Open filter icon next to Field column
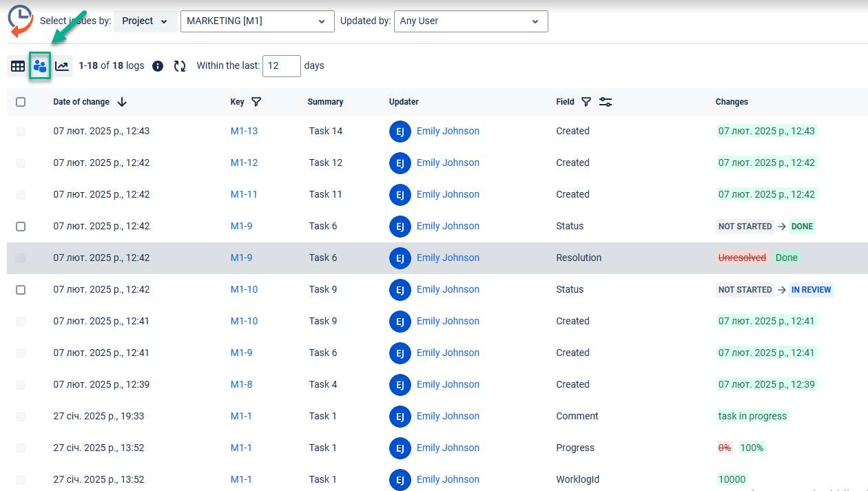 pos(586,102)
